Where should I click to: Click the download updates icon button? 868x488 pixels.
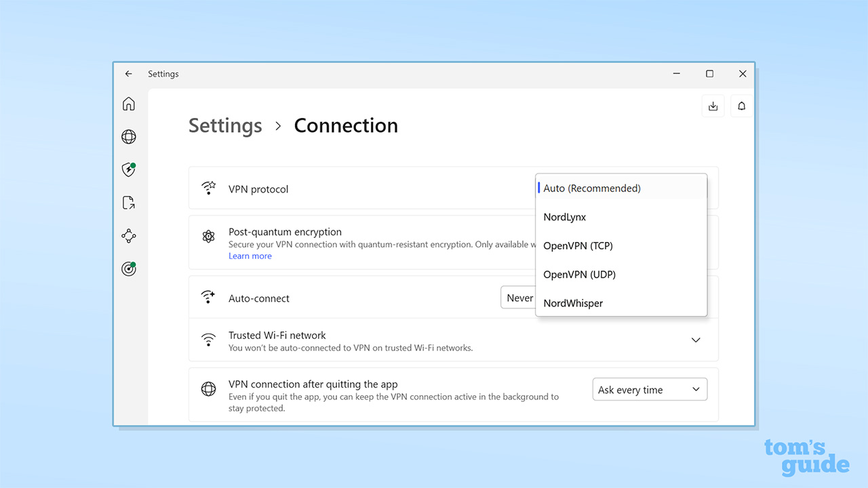point(713,106)
